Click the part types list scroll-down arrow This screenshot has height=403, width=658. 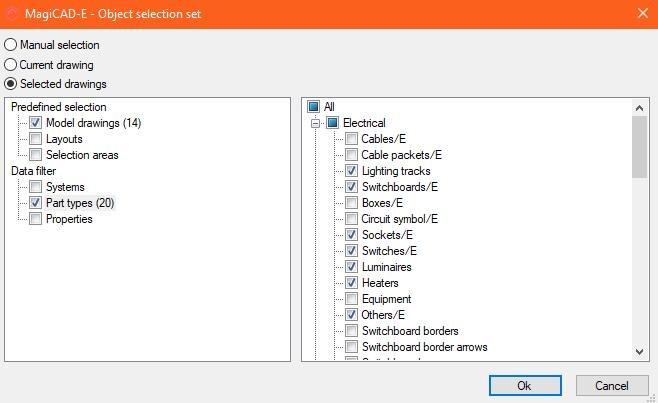(x=639, y=352)
